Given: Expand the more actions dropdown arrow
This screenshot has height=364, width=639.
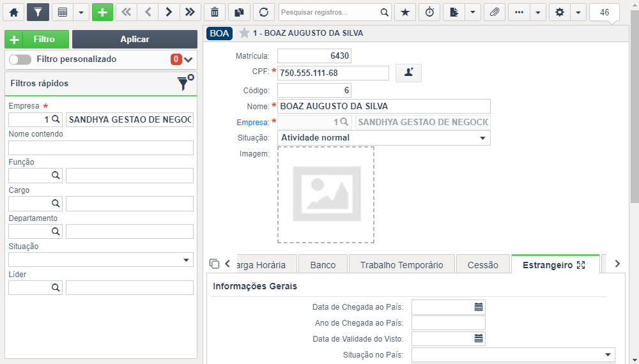Looking at the screenshot, I should pos(538,12).
